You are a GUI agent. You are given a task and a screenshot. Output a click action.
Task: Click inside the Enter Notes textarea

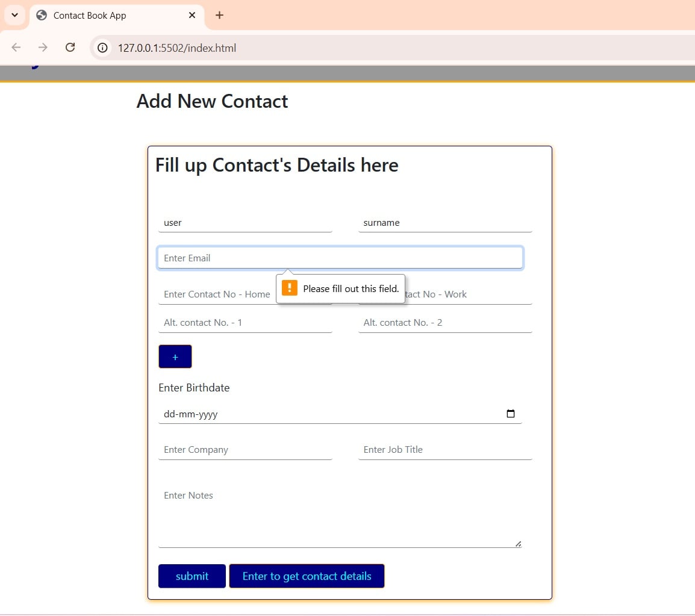tap(340, 515)
